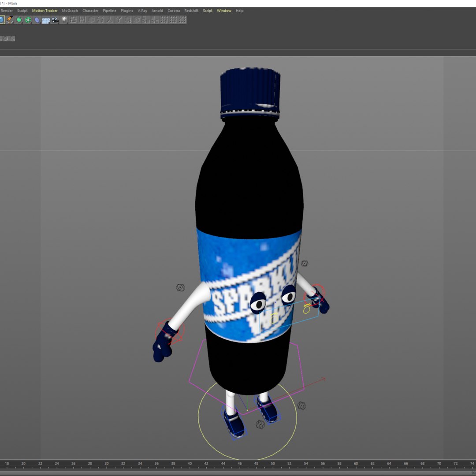The height and width of the screenshot is (476, 476).
Task: Open the Render menu
Action: [x=7, y=11]
